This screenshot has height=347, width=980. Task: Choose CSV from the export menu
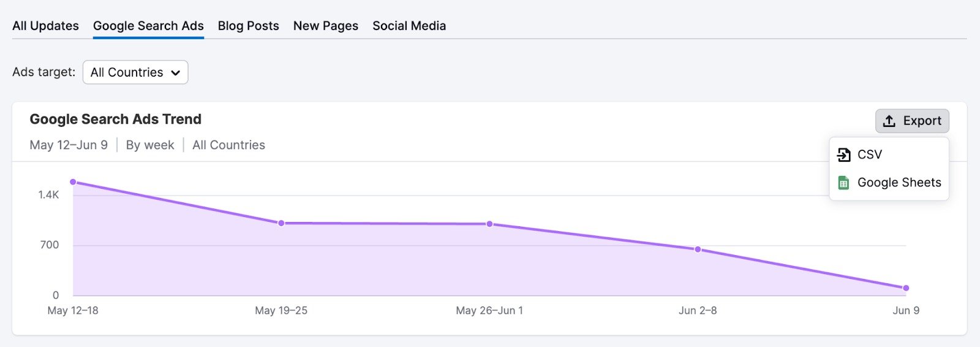tap(869, 154)
